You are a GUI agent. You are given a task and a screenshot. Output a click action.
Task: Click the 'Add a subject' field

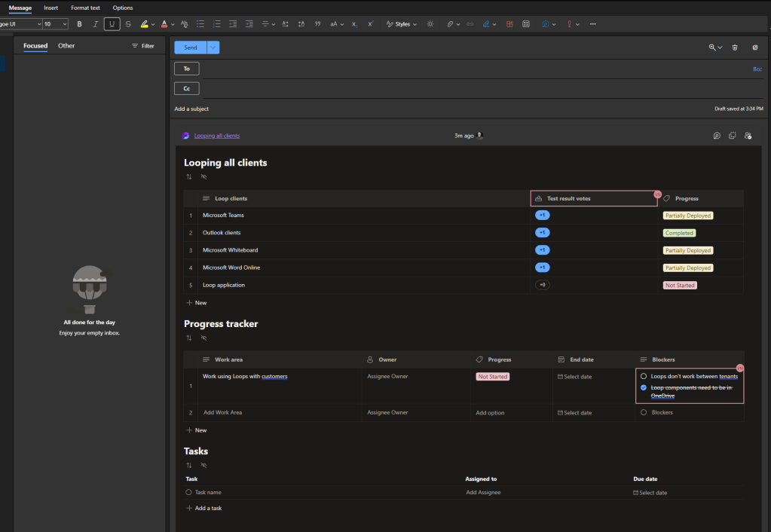point(191,109)
